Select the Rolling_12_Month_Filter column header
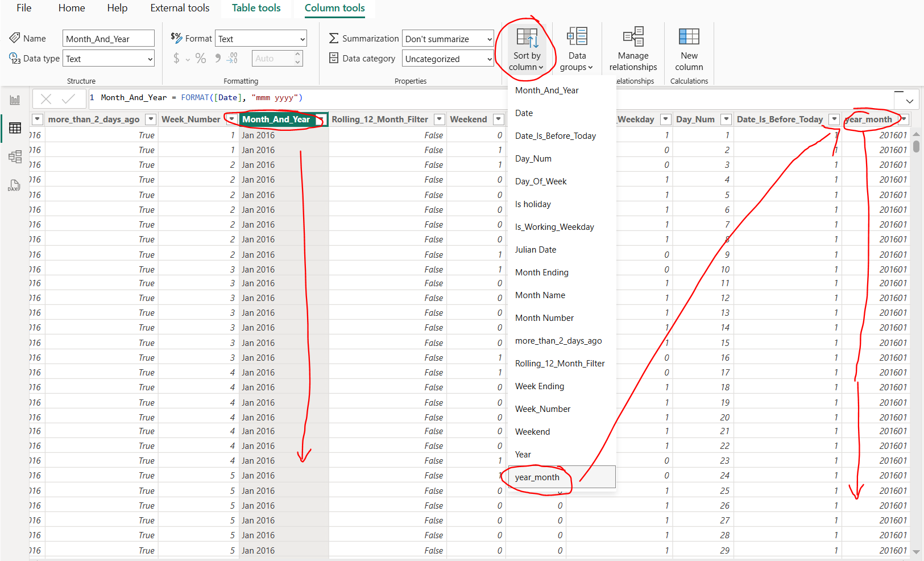Image resolution: width=924 pixels, height=561 pixels. pyautogui.click(x=380, y=119)
